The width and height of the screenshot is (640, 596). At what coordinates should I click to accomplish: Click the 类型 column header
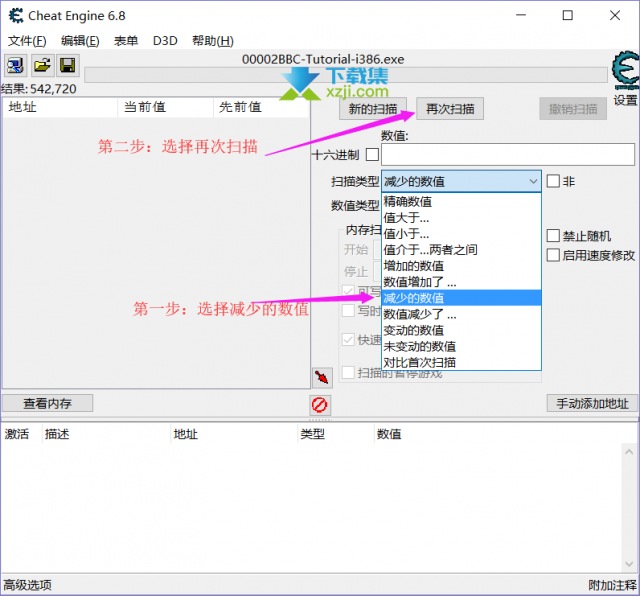(336, 434)
